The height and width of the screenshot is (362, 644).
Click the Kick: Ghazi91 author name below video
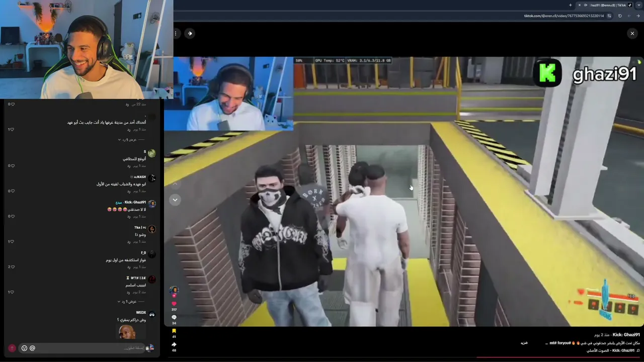click(626, 335)
